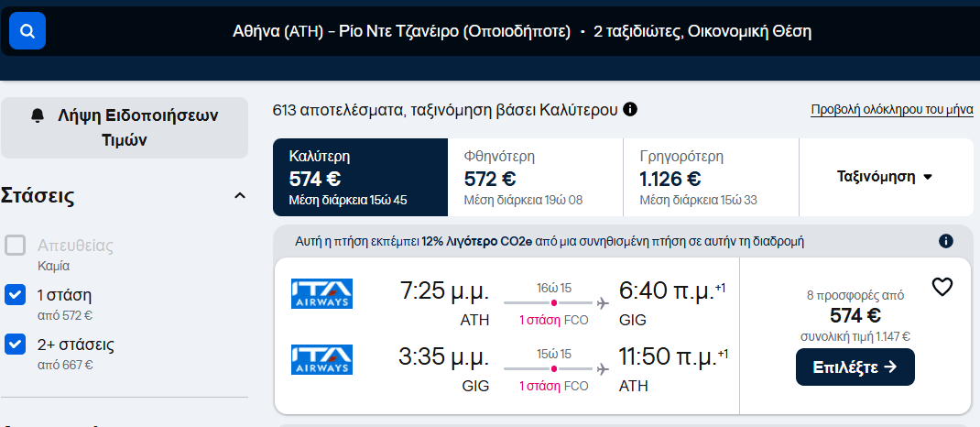Uncheck the 1 στάση checkbox
Image resolution: width=980 pixels, height=427 pixels.
pyautogui.click(x=15, y=295)
